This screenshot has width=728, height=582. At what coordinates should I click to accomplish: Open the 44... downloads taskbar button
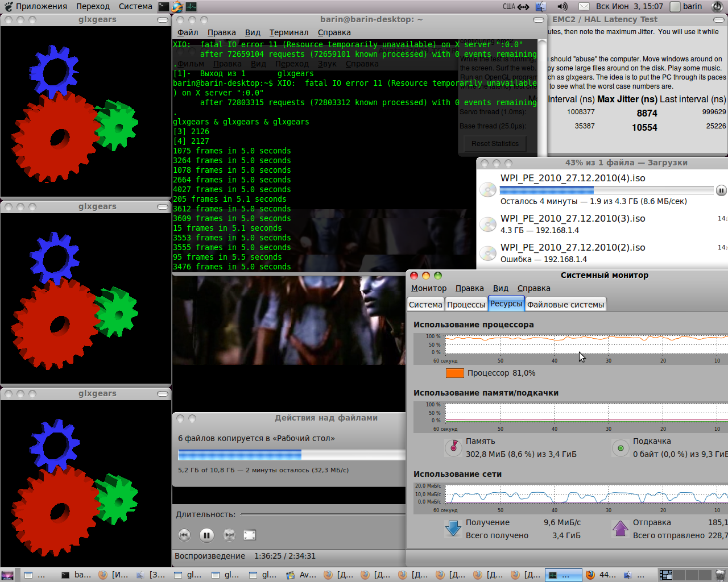pos(602,575)
